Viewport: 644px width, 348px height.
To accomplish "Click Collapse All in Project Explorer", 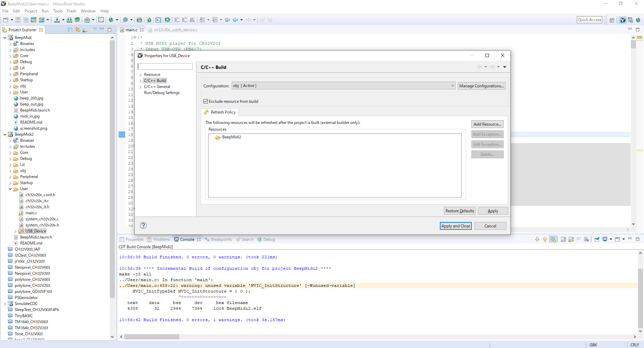I will click(x=70, y=30).
